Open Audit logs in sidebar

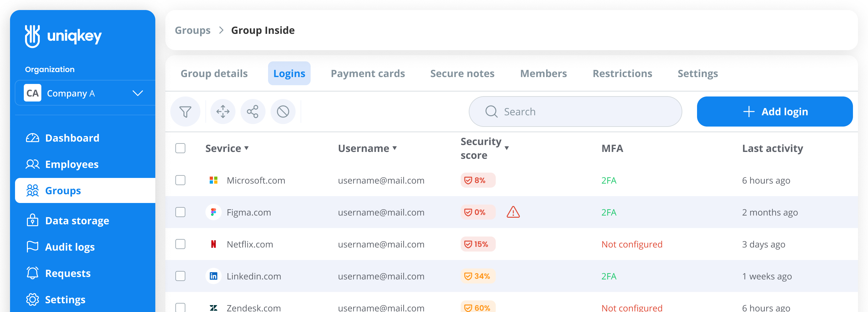[x=70, y=247]
